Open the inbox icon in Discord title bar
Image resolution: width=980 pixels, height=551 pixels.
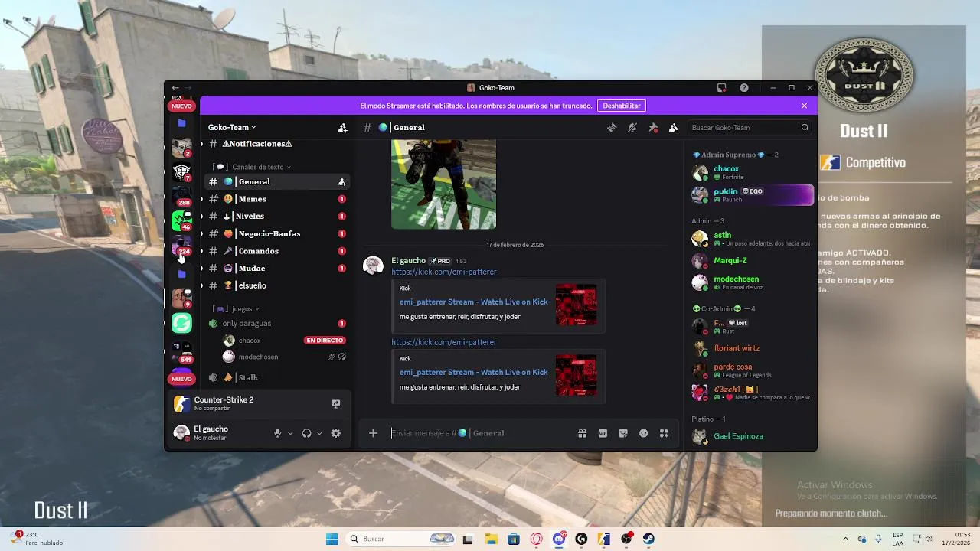[721, 88]
